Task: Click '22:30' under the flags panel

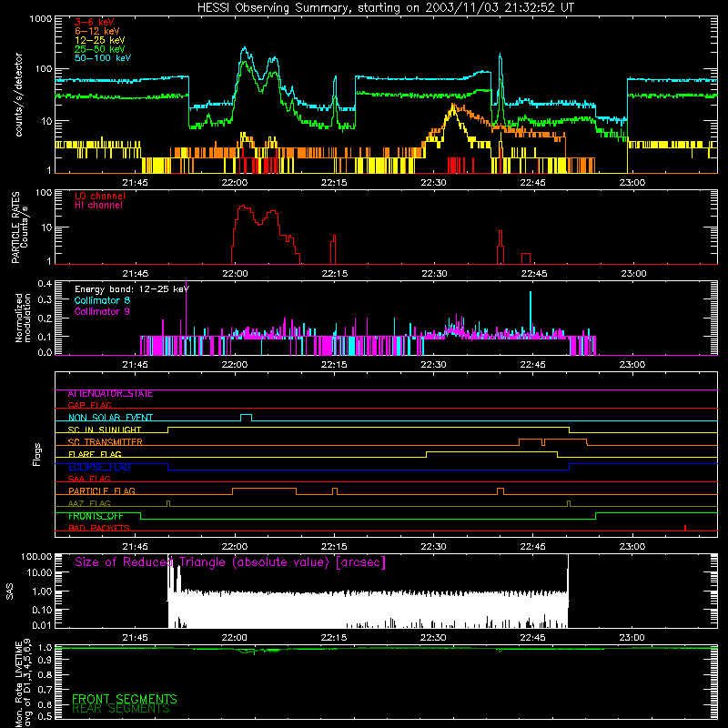Action: [x=434, y=547]
